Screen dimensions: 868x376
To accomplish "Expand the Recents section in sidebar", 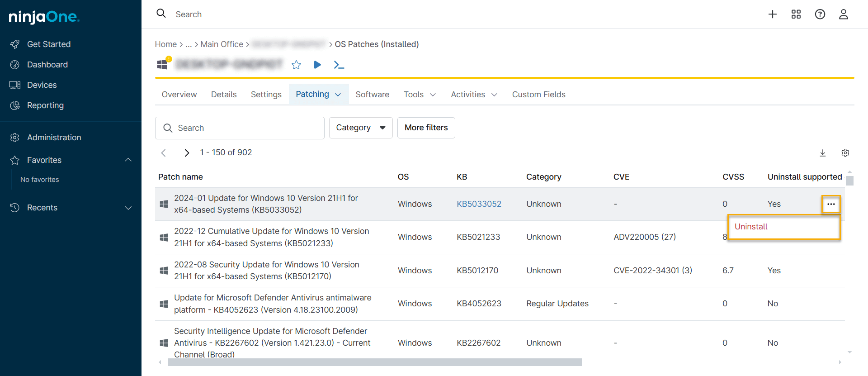I will click(128, 208).
